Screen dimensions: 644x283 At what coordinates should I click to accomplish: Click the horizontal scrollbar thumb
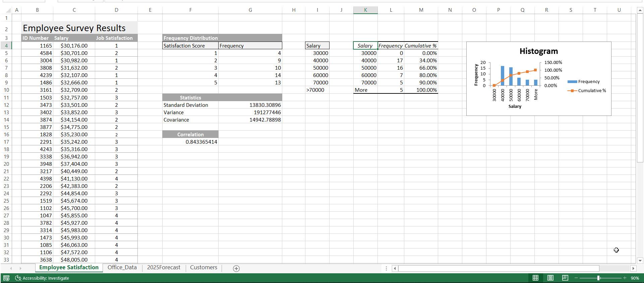pyautogui.click(x=499, y=268)
